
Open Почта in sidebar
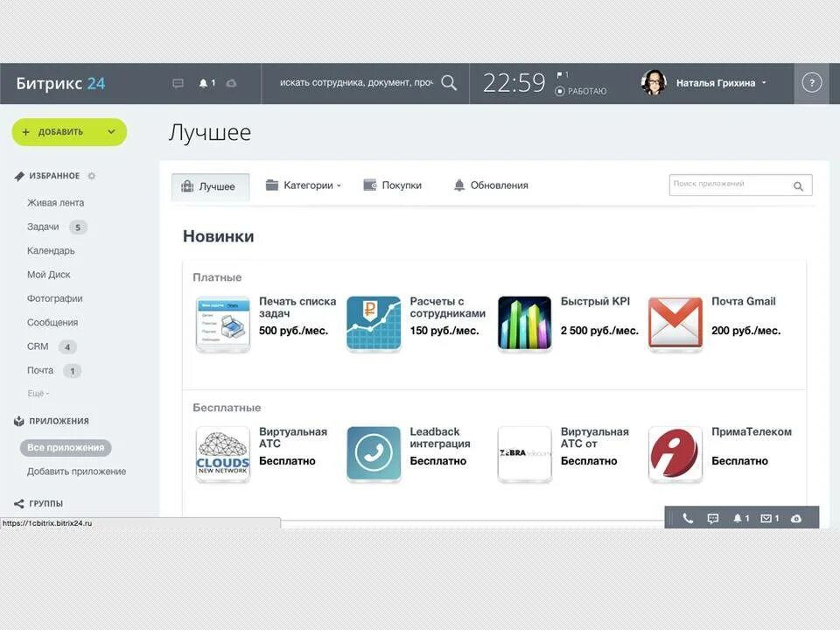point(40,370)
